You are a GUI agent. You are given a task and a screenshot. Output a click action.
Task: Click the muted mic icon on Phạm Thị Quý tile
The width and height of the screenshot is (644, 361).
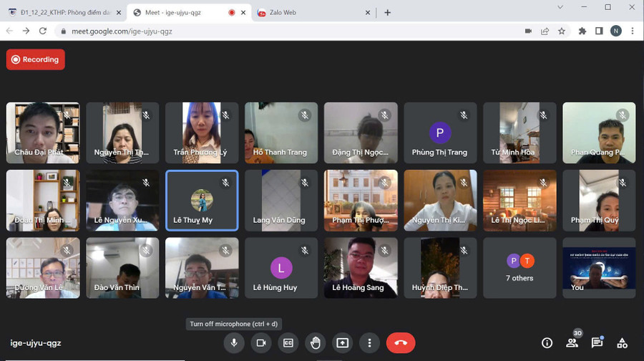[623, 183]
